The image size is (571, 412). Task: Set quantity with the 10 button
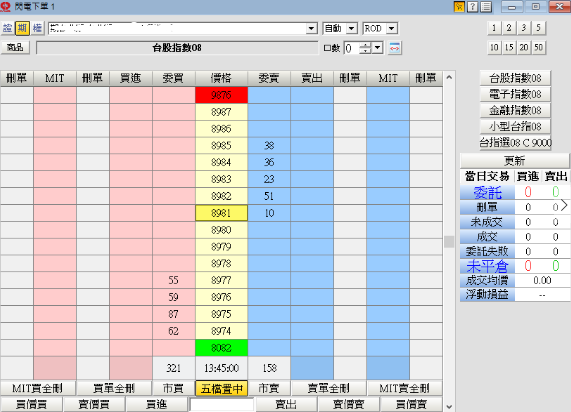[494, 47]
